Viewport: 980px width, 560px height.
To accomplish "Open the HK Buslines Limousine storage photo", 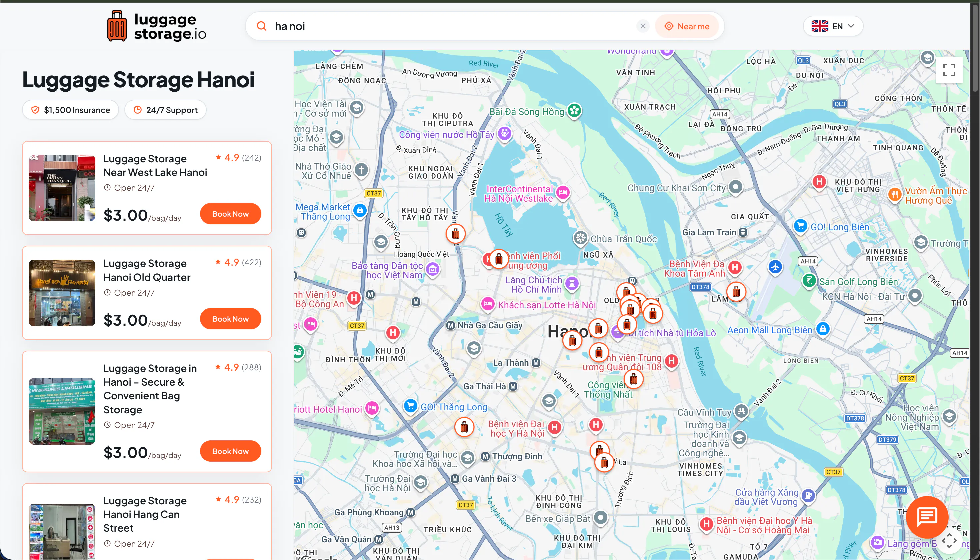I will (x=62, y=411).
